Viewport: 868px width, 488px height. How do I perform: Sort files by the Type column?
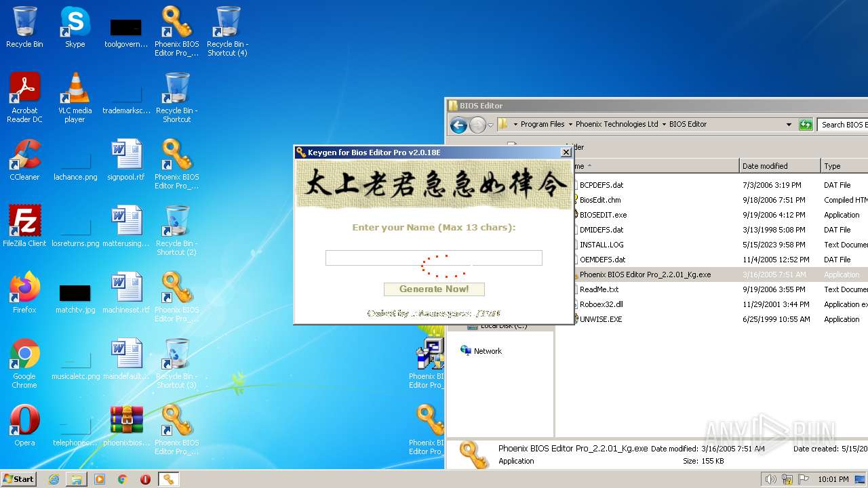pyautogui.click(x=844, y=166)
